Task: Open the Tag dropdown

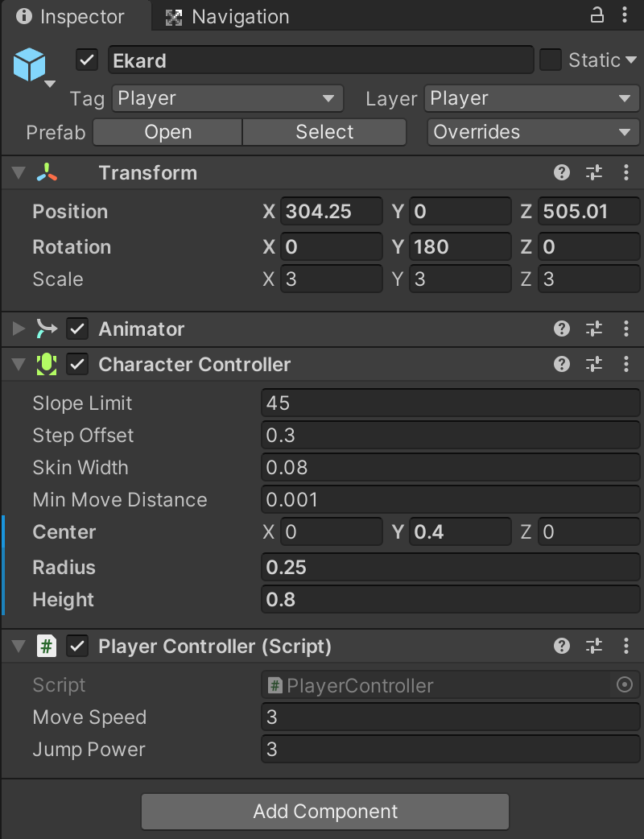Action: pyautogui.click(x=227, y=98)
